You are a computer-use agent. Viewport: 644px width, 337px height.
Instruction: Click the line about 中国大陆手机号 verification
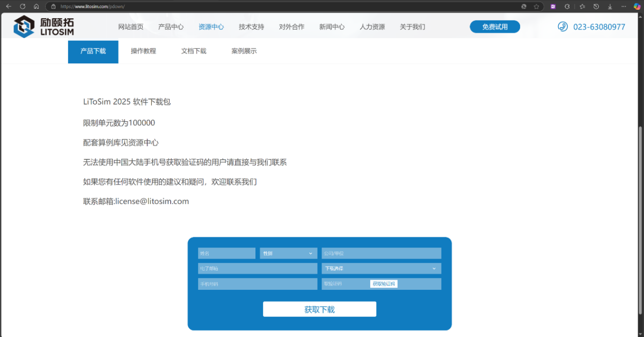pos(185,162)
